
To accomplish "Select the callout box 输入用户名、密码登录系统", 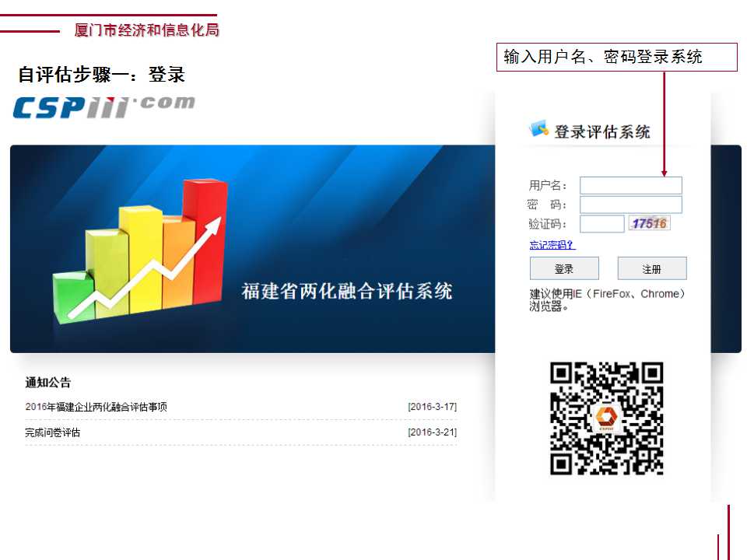I will pyautogui.click(x=616, y=57).
